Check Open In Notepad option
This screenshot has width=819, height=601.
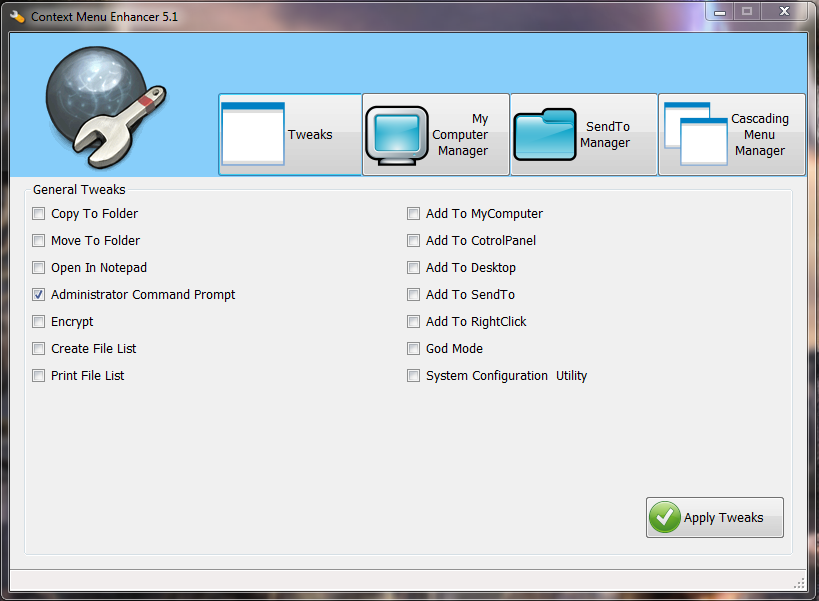39,268
